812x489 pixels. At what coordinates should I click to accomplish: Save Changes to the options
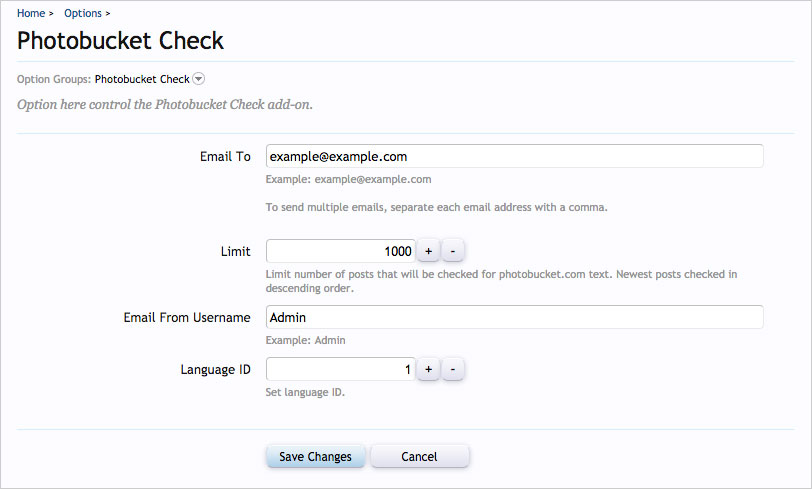(x=315, y=456)
